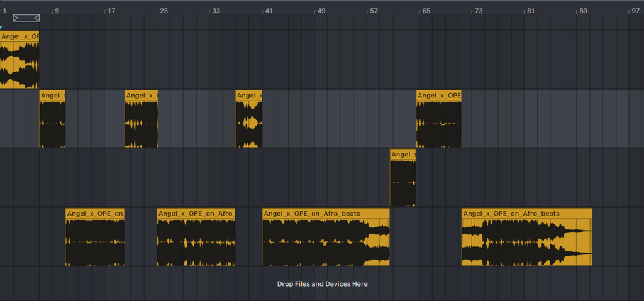Image resolution: width=644 pixels, height=301 pixels.
Task: Select Angel_x_OPE_on_Afro_beats clip with fade-out near bar 81
Action: coord(527,237)
